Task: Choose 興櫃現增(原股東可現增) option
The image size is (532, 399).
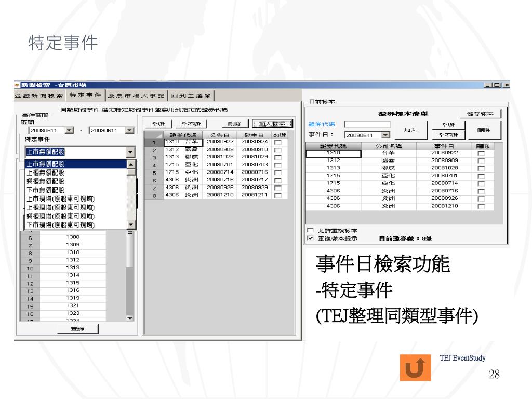Action: coord(76,216)
